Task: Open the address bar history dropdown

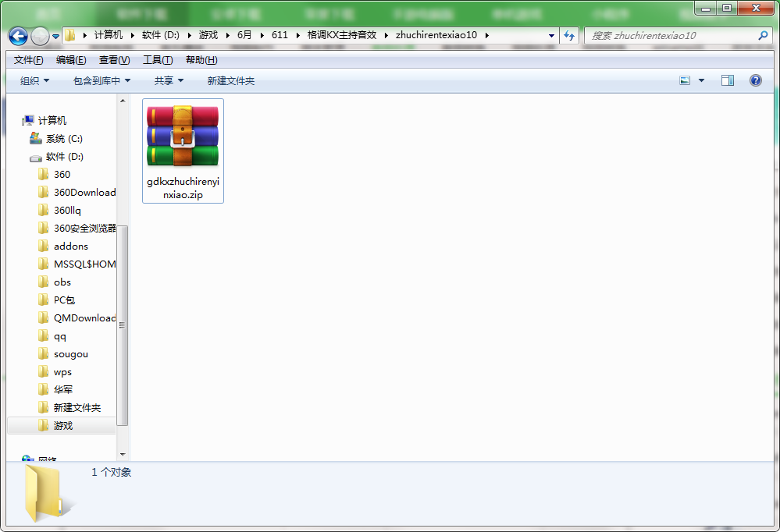Action: 551,36
